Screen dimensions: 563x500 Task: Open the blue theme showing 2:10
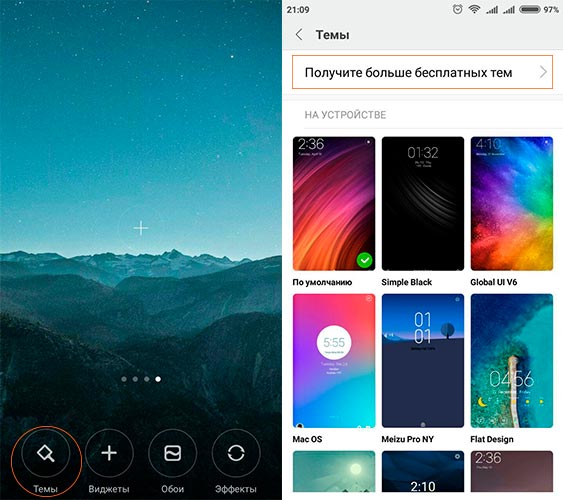423,471
